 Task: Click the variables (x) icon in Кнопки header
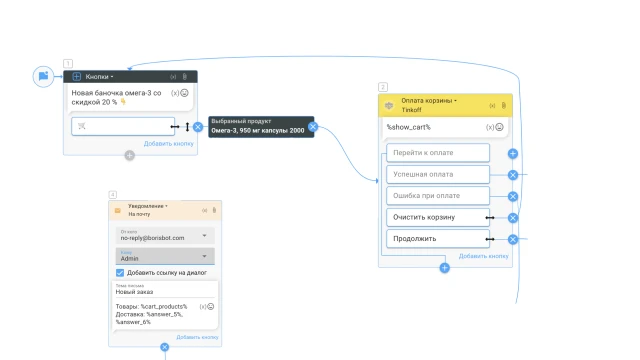pos(173,77)
